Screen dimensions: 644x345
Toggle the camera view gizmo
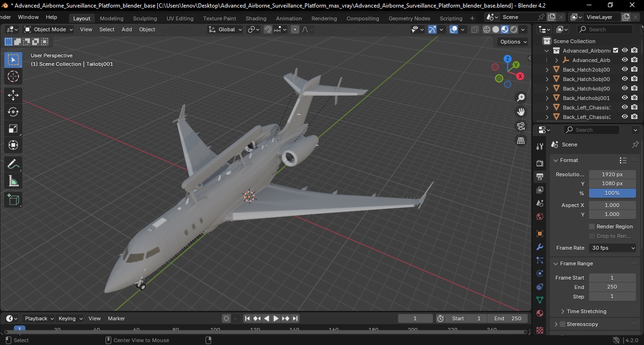(x=521, y=126)
